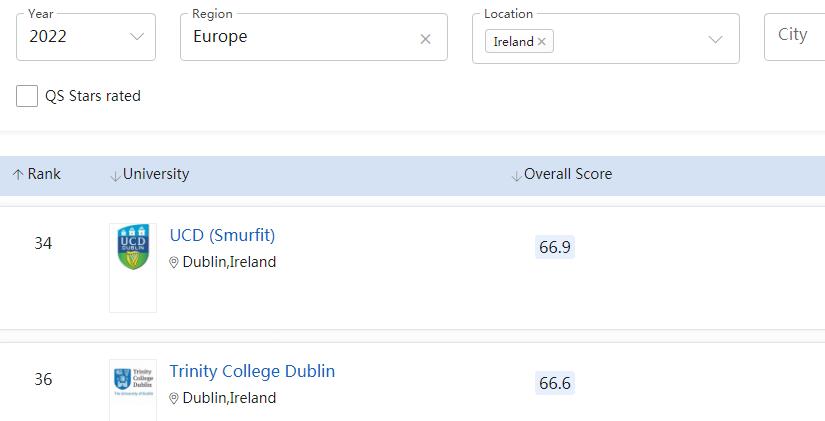This screenshot has height=421, width=825.
Task: Click the City filter field
Action: tap(794, 36)
